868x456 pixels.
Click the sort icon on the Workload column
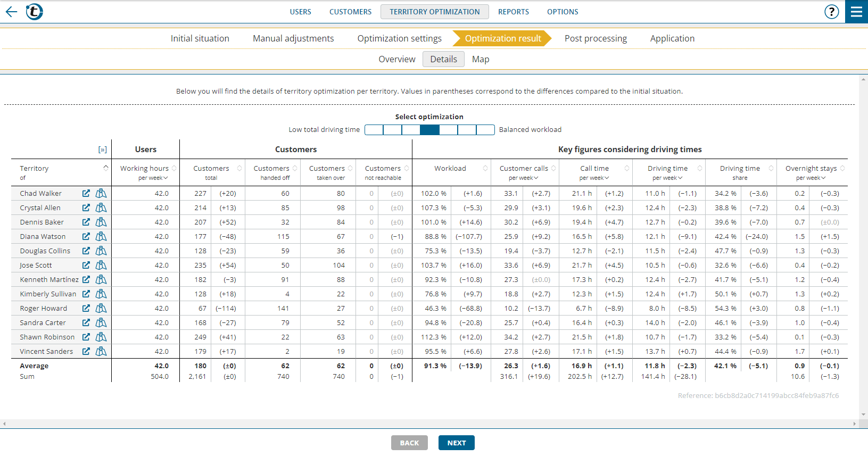[485, 168]
